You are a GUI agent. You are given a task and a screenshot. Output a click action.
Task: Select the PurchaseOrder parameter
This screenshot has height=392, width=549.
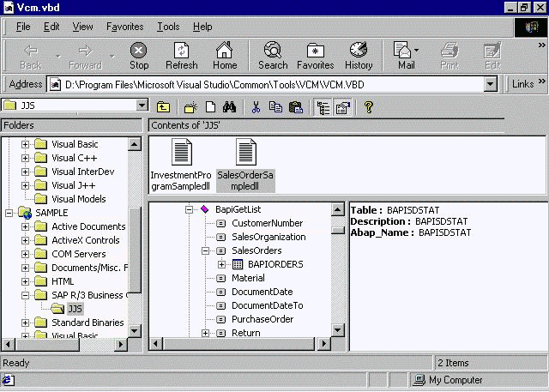262,319
